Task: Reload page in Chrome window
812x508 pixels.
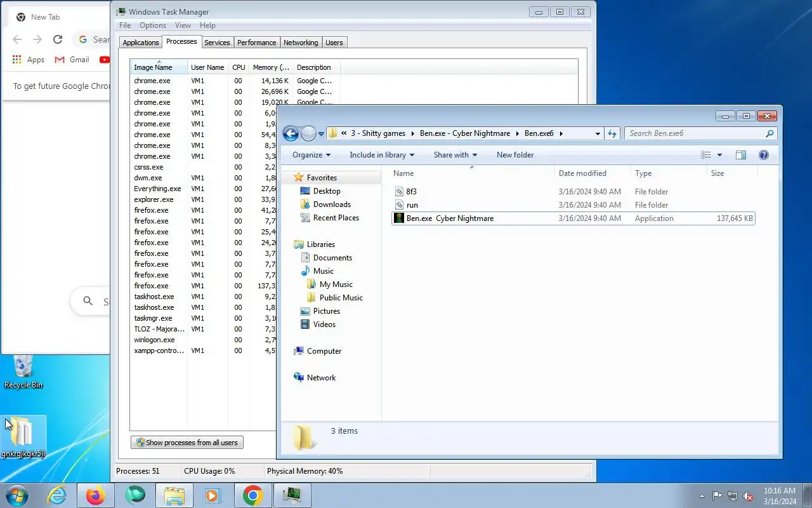Action: coord(58,39)
